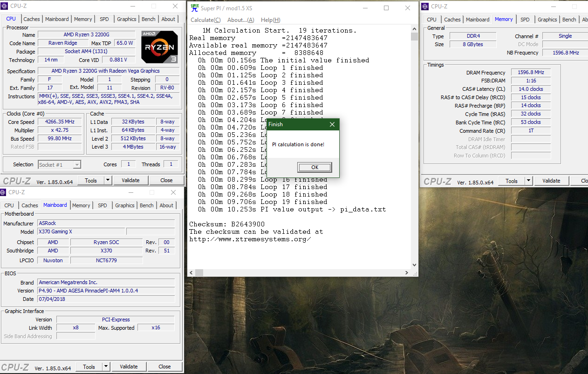Image resolution: width=588 pixels, height=374 pixels.
Task: Click the BIOS version P4.90 field
Action: (x=106, y=291)
